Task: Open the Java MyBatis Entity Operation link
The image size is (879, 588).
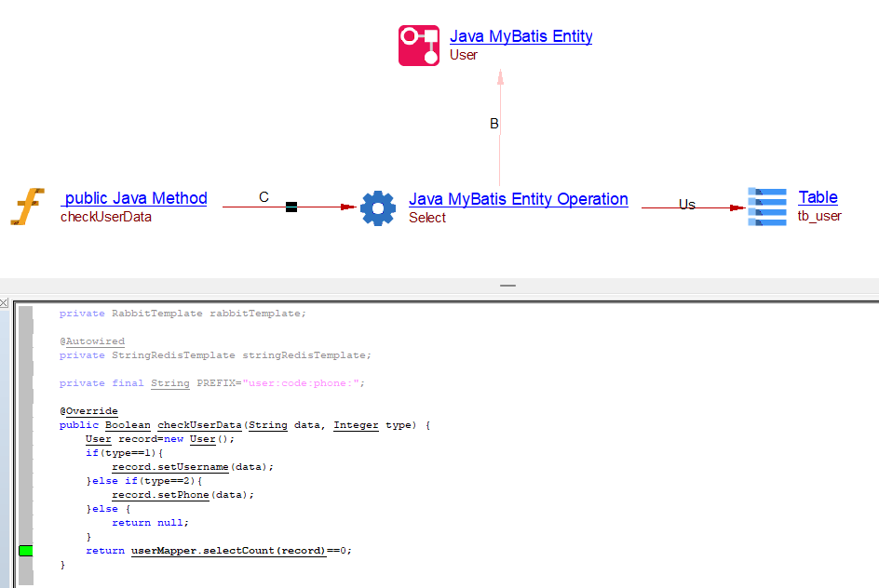Action: [518, 199]
